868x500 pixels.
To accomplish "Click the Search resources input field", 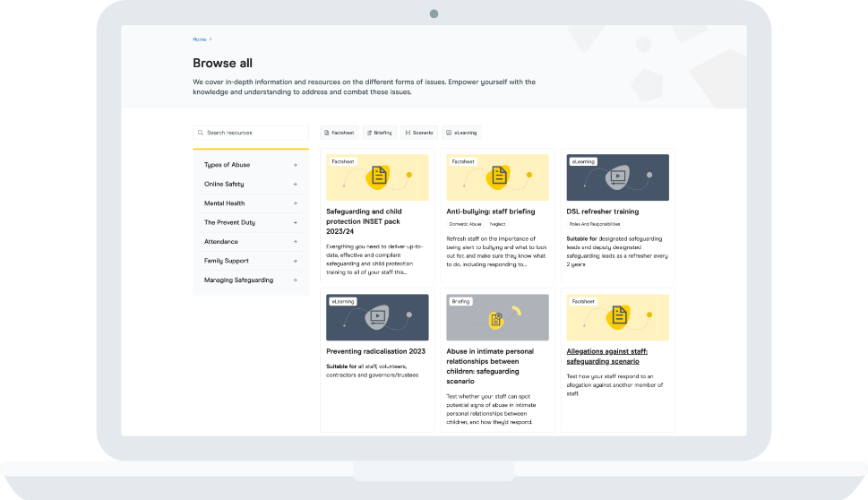I will 251,133.
